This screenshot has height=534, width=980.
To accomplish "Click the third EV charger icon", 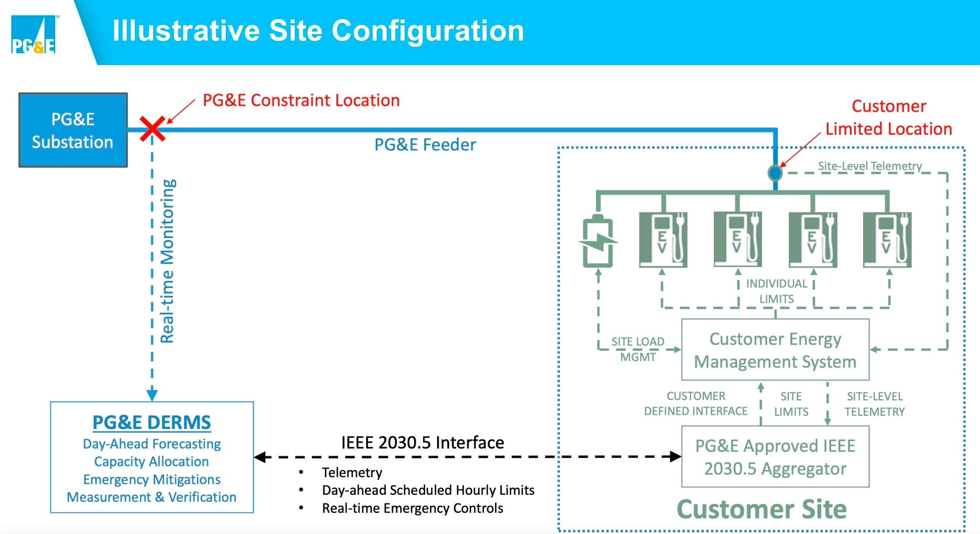I will click(813, 240).
